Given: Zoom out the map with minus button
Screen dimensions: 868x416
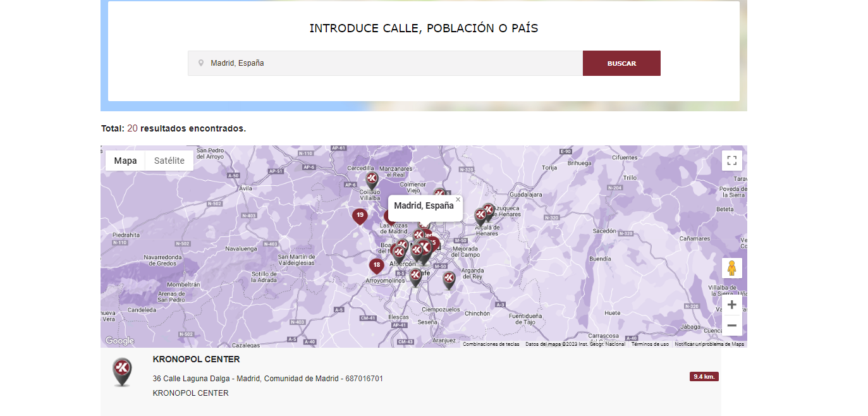Looking at the screenshot, I should tap(732, 326).
